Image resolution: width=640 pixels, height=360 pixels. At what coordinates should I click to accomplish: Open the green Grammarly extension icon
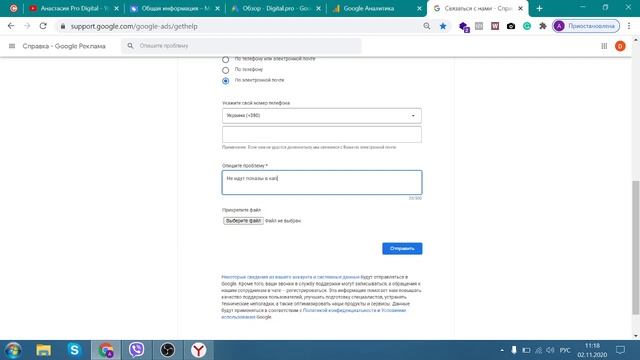527,26
